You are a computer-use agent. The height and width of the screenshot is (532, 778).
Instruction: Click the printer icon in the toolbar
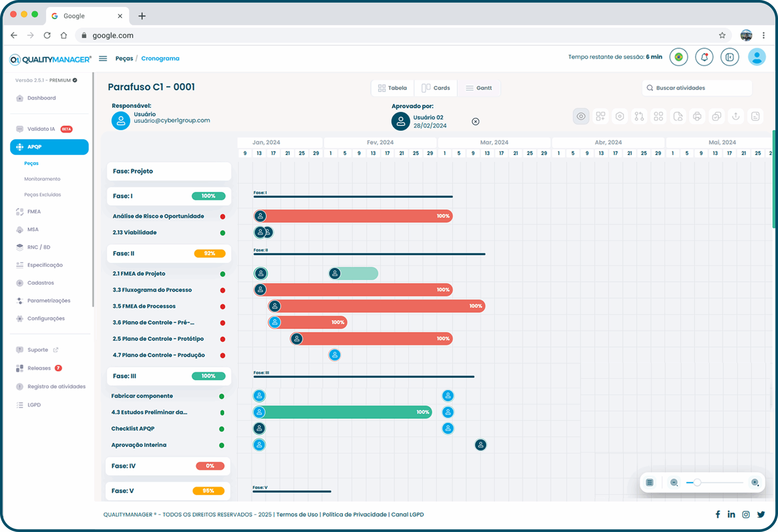click(x=697, y=116)
